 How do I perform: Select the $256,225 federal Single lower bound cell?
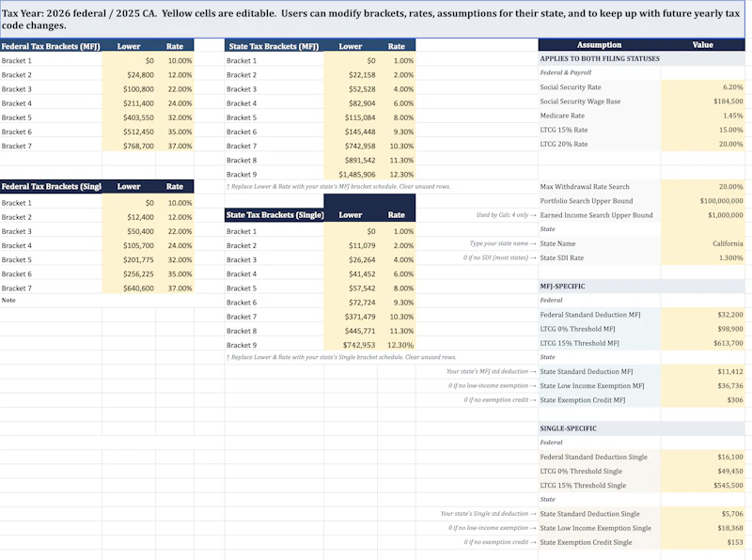tap(129, 274)
